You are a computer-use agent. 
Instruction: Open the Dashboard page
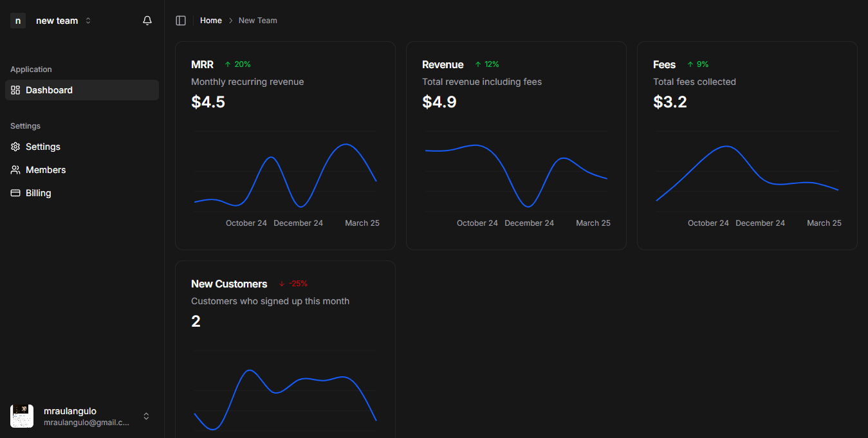coord(82,90)
